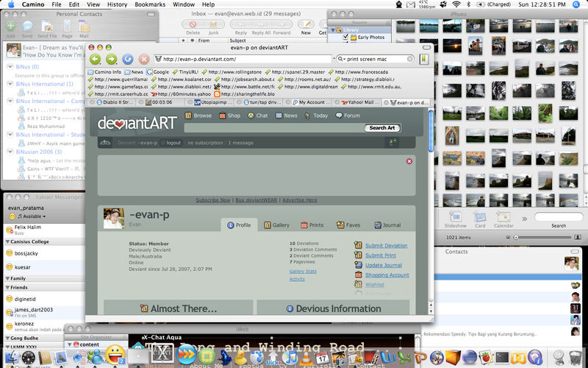Switch to the My Account tab

311,102
